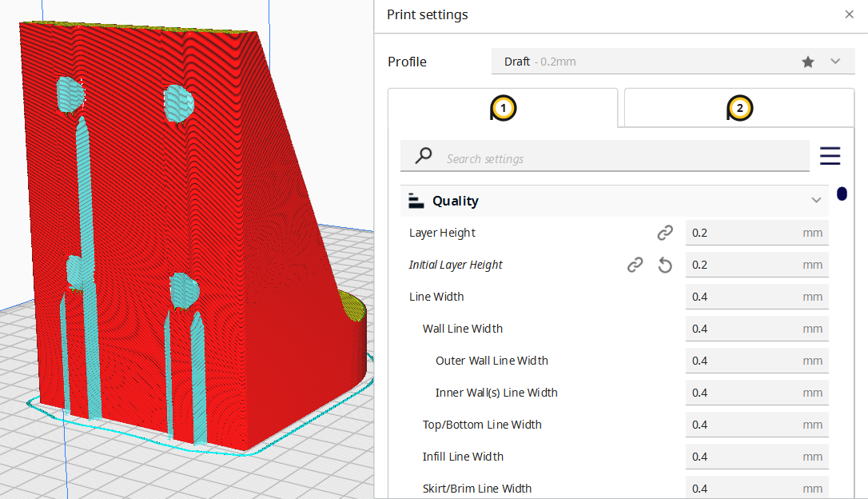The height and width of the screenshot is (499, 868).
Task: Click the chain link icon next to Layer Height
Action: click(665, 233)
